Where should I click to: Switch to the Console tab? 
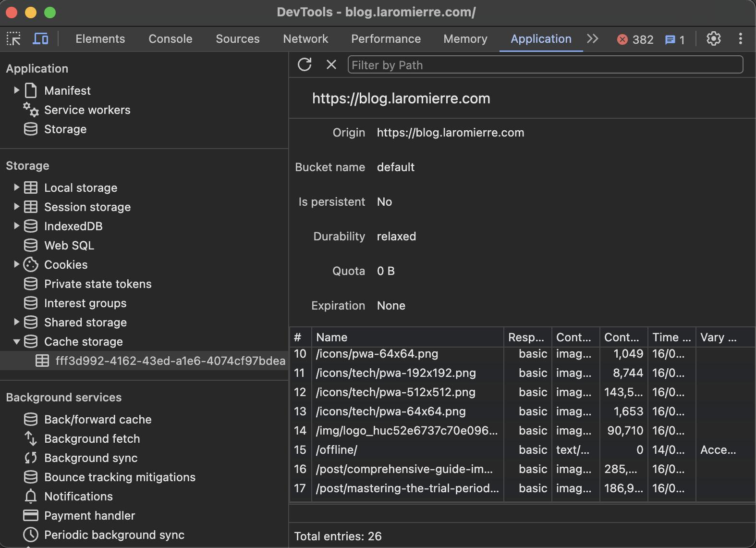(x=171, y=39)
